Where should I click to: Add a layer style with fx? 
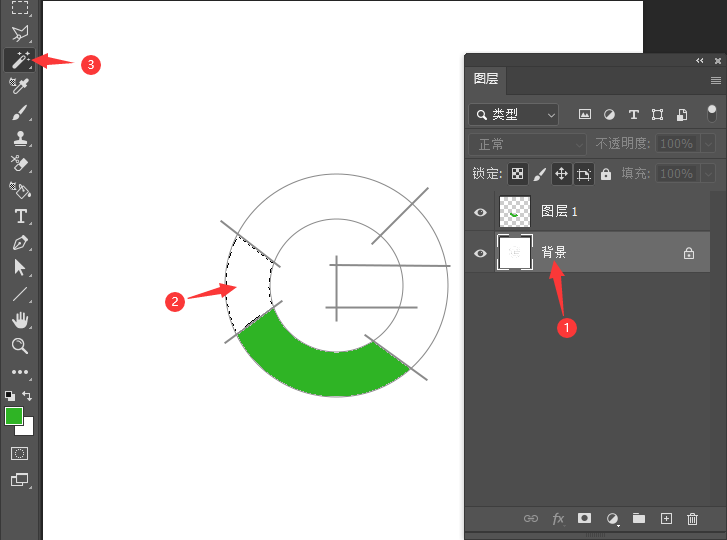[x=558, y=519]
